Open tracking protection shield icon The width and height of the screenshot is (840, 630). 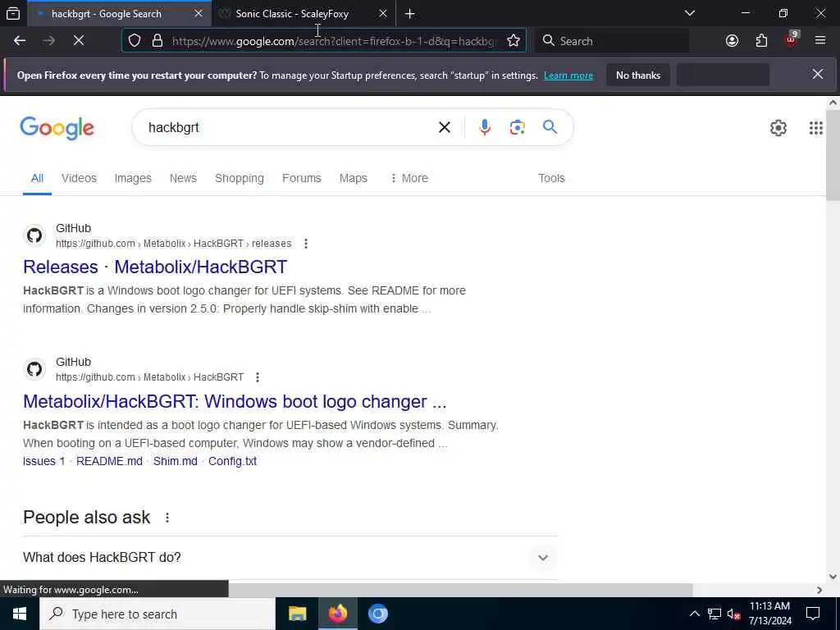pos(135,41)
